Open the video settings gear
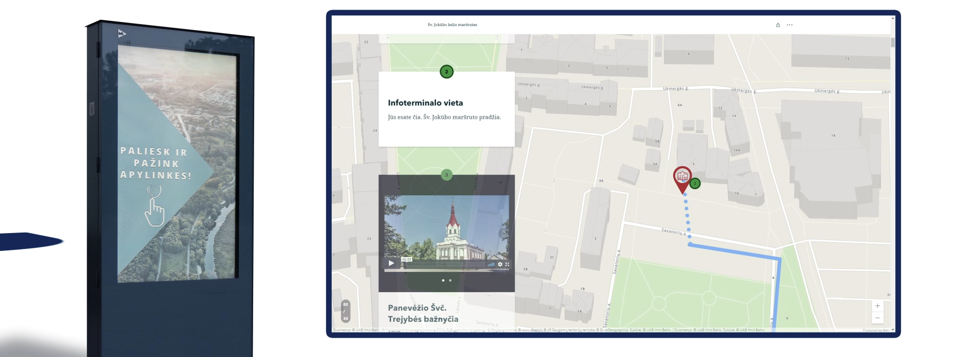980x357 pixels. pyautogui.click(x=500, y=264)
